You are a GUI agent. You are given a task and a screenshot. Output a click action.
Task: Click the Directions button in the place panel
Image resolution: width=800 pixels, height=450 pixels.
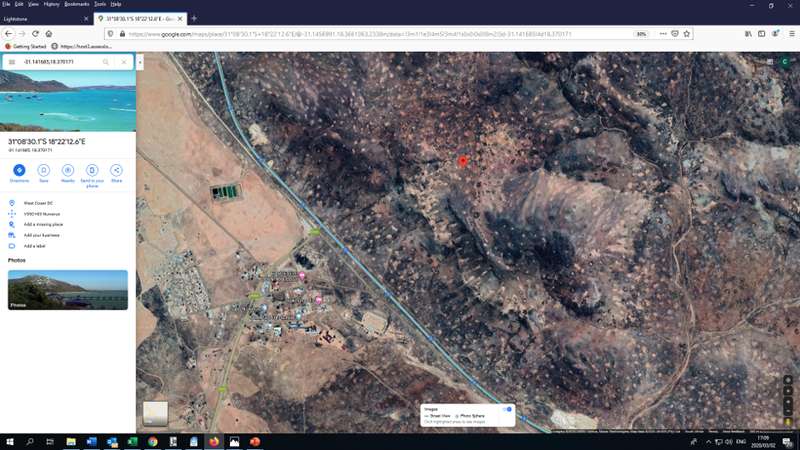pos(19,170)
